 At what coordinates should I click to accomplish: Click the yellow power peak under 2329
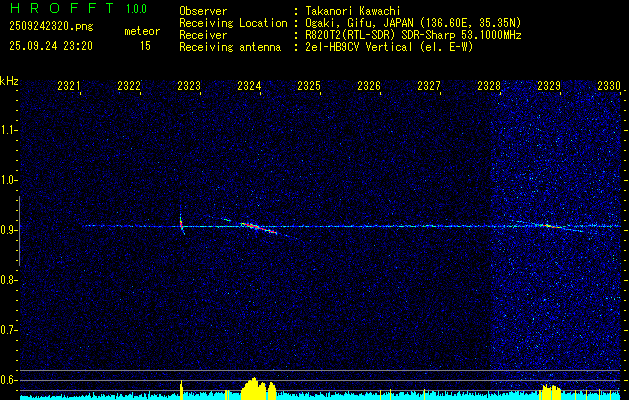pyautogui.click(x=551, y=392)
